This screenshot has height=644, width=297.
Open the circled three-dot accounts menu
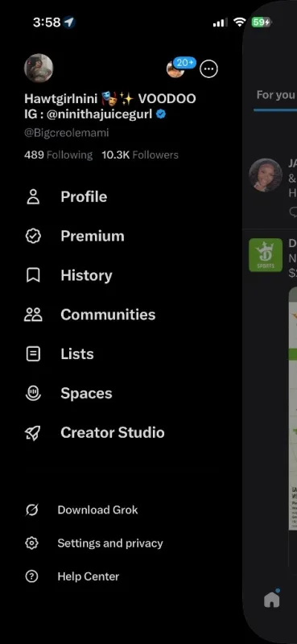point(208,69)
